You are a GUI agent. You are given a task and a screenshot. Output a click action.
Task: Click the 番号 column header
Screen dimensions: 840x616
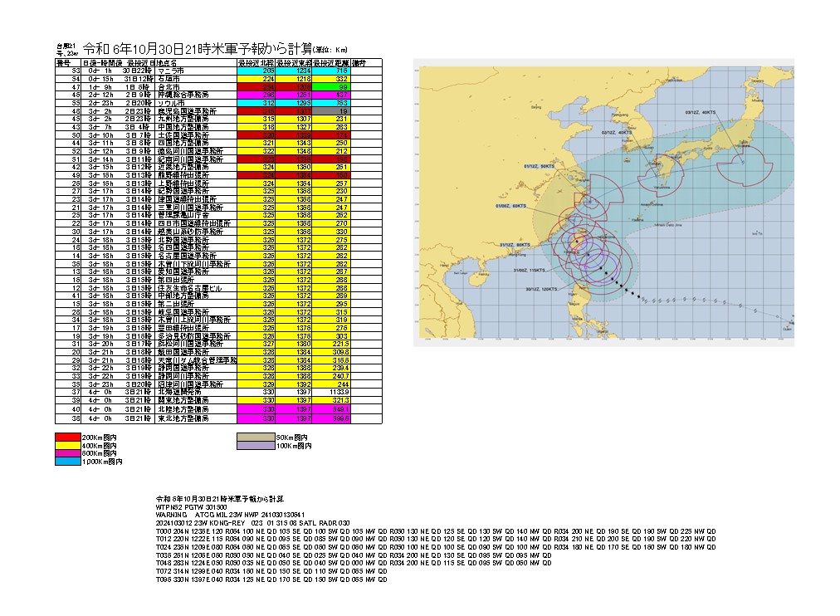pyautogui.click(x=64, y=62)
